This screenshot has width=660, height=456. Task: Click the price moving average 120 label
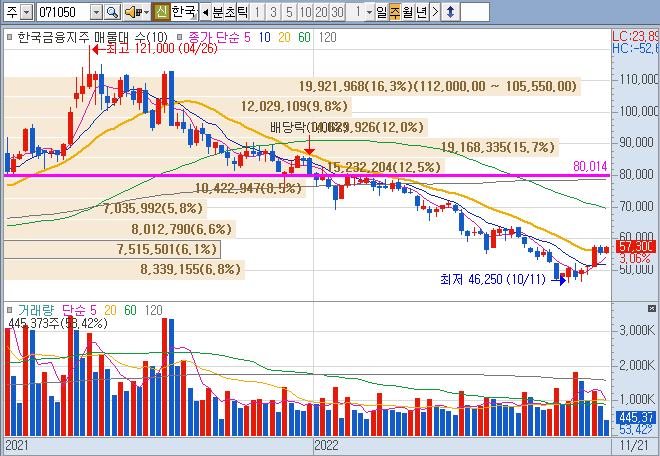pyautogui.click(x=327, y=37)
